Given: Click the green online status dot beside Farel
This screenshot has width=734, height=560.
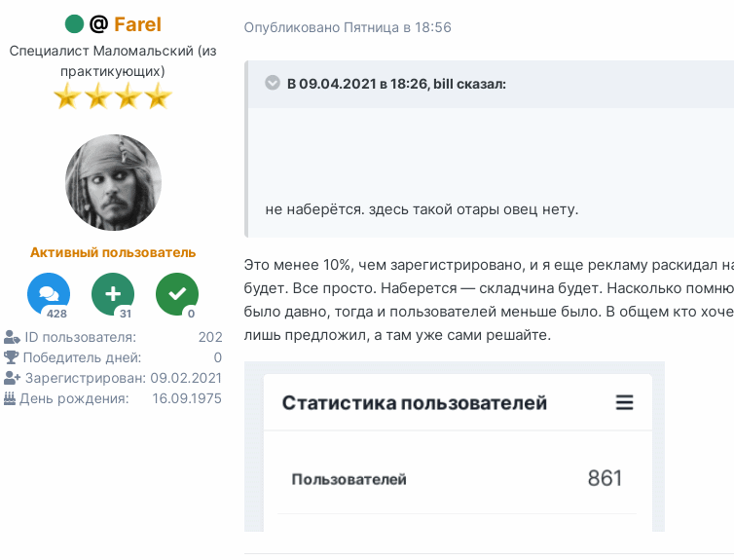Looking at the screenshot, I should [74, 24].
